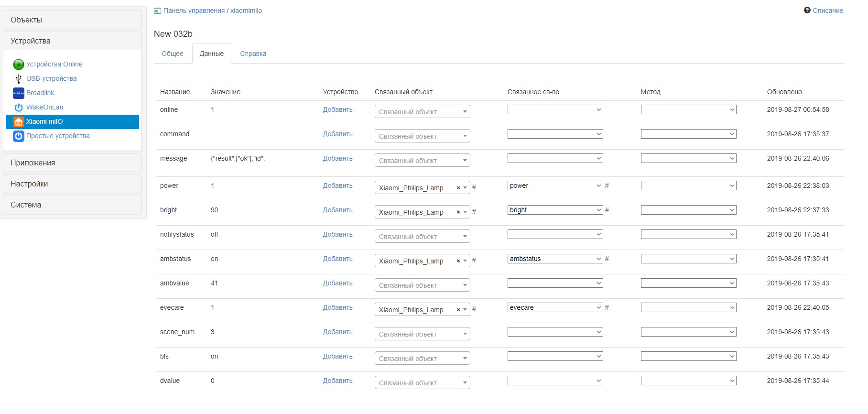Click the # link beside eyecare property
The height and width of the screenshot is (414, 868).
click(x=607, y=308)
